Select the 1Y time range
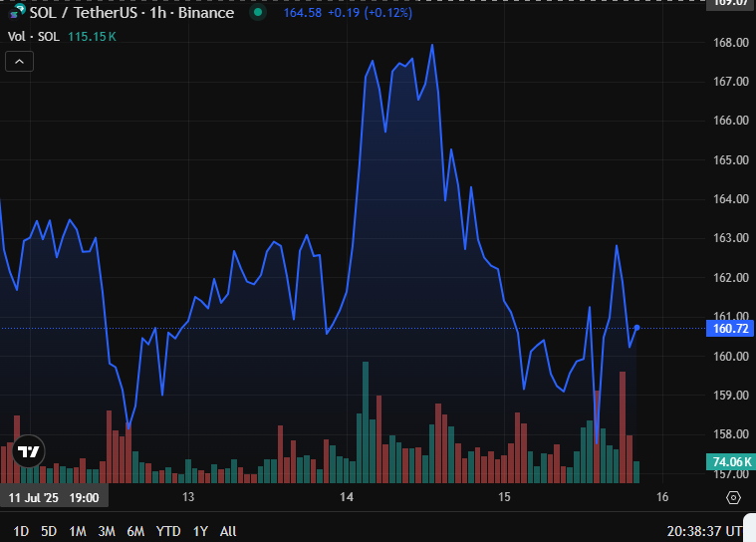The height and width of the screenshot is (542, 756). click(200, 531)
